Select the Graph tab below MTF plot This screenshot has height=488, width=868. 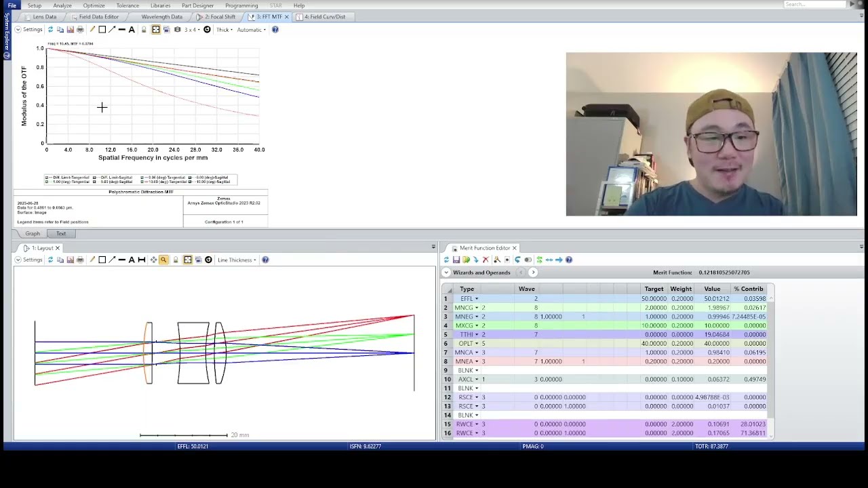(x=33, y=233)
